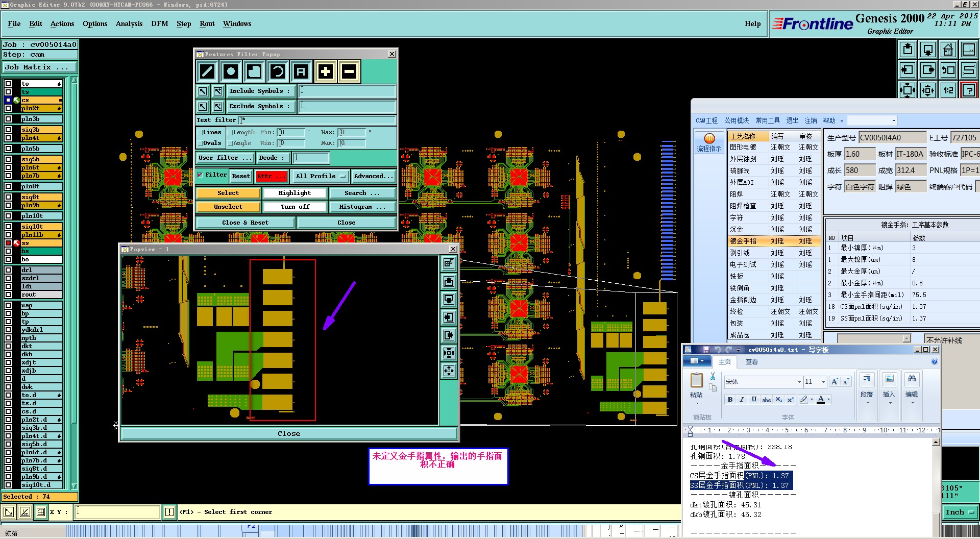Open the Rout menu

coord(207,23)
